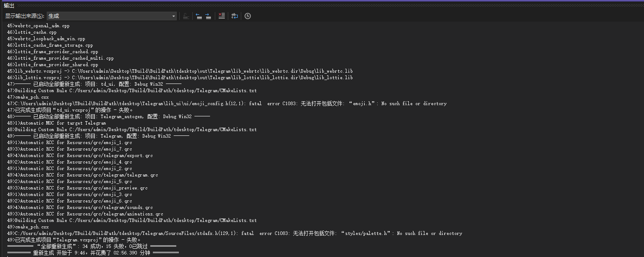Click the dropdown arrow next to 生成
The height and width of the screenshot is (257, 644).
[x=173, y=16]
